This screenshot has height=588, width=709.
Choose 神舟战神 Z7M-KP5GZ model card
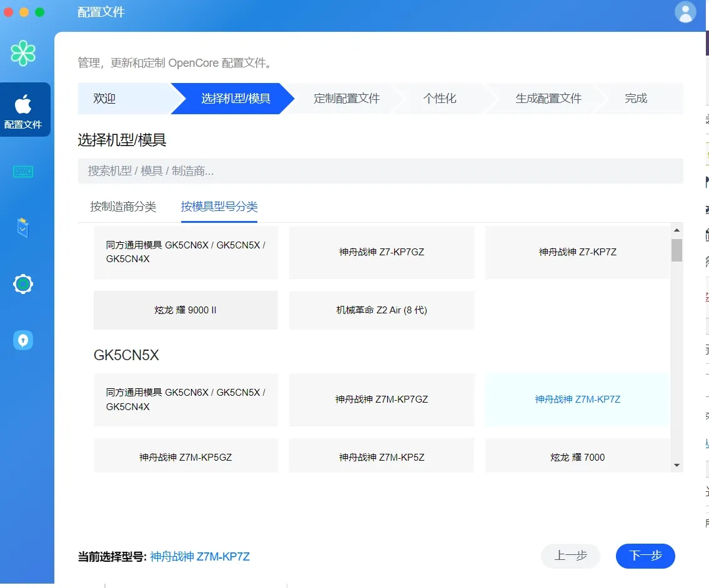pyautogui.click(x=186, y=456)
